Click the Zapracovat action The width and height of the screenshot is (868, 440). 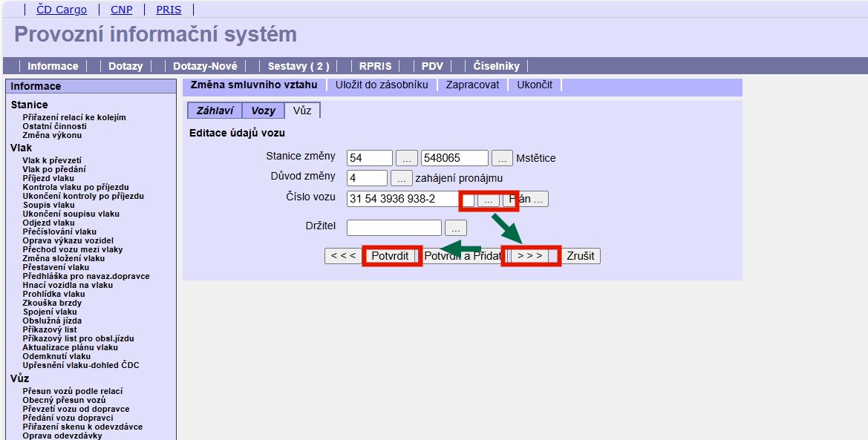pos(472,85)
